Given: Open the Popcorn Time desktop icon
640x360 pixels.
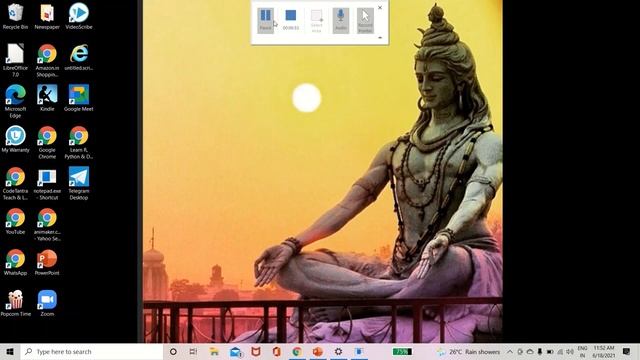Looking at the screenshot, I should [15, 303].
